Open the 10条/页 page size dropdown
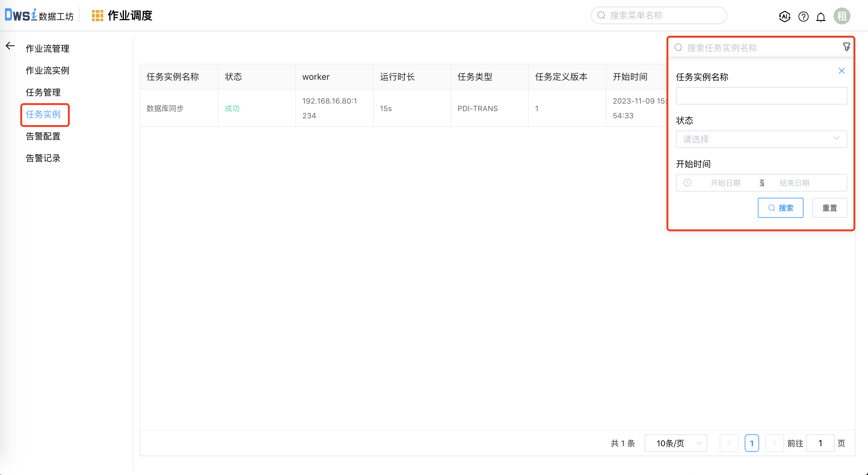 (x=675, y=443)
